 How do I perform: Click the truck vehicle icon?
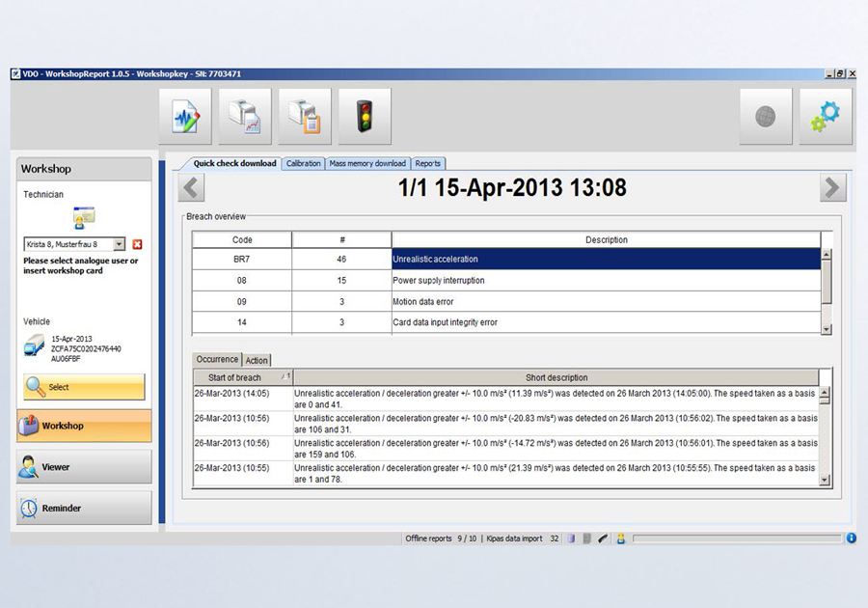coord(34,345)
